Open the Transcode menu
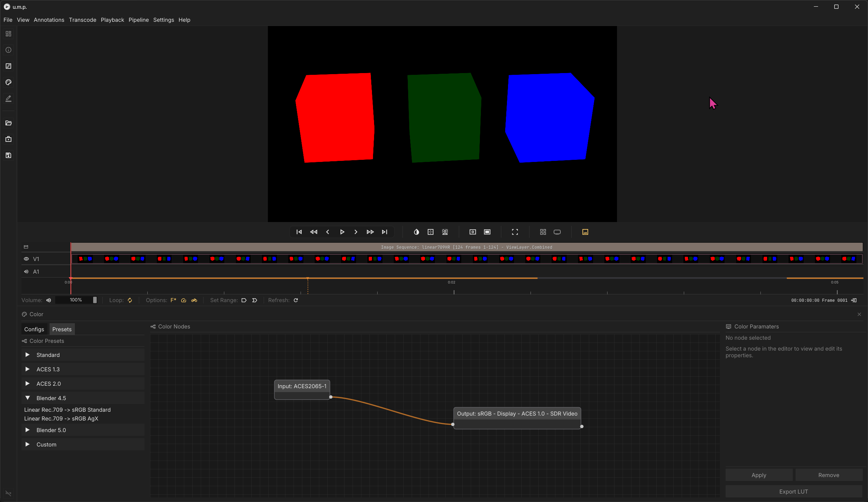Screen dimensions: 868x502 coord(82,20)
